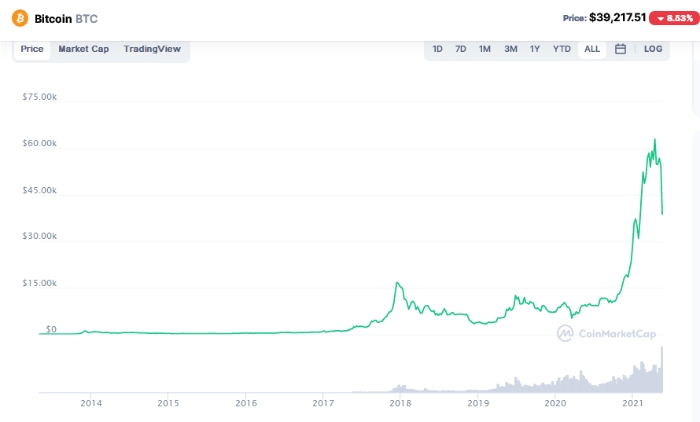The image size is (700, 422).
Task: Switch to the Price tab
Action: (32, 49)
